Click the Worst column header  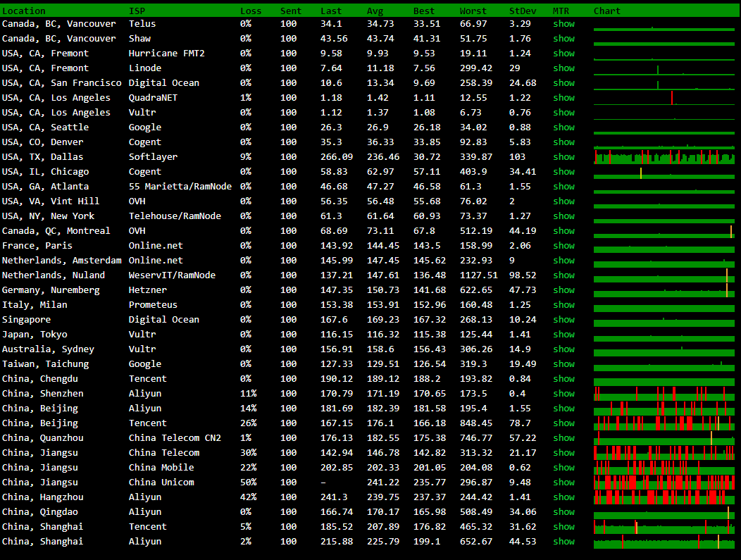click(473, 11)
